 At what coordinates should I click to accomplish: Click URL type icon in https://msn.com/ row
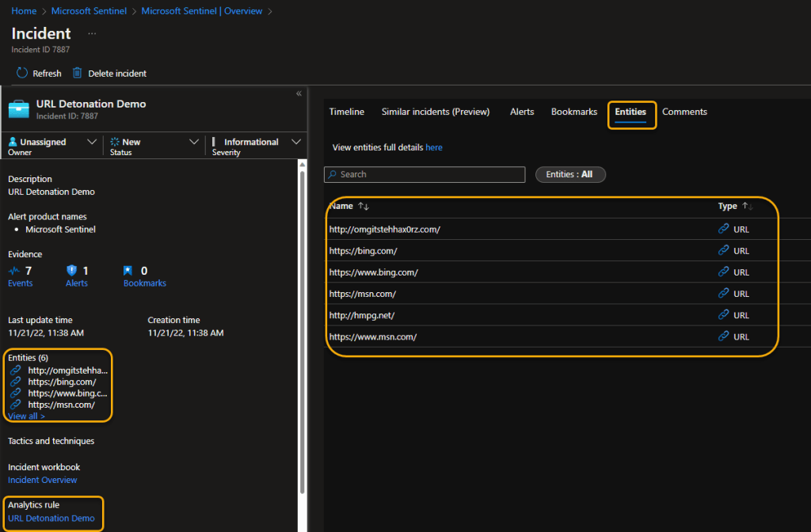(724, 293)
